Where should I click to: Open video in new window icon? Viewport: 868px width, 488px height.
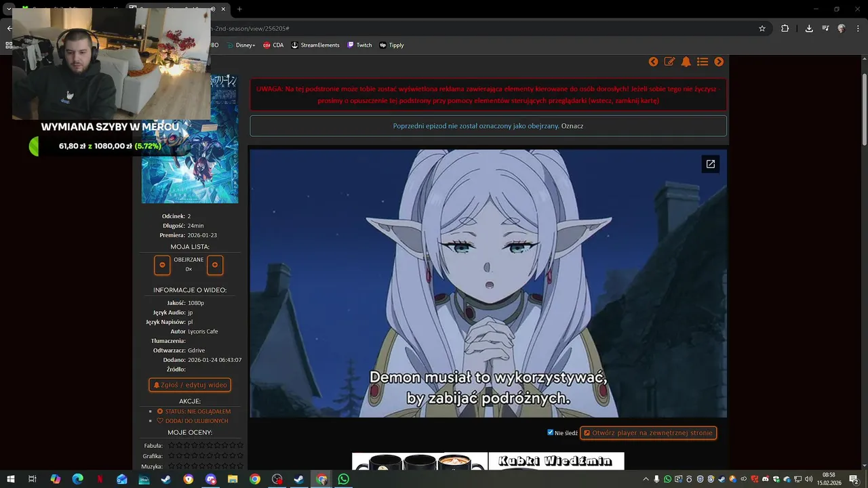(711, 164)
